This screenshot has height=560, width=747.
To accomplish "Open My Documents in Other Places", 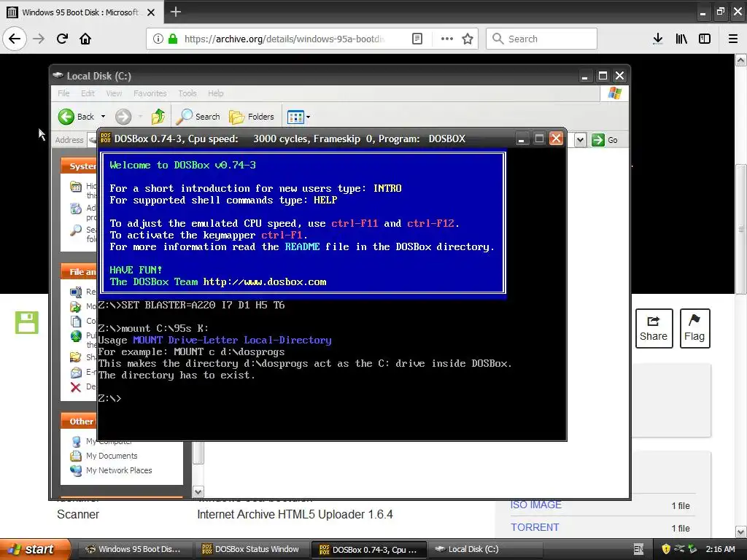I will [112, 456].
